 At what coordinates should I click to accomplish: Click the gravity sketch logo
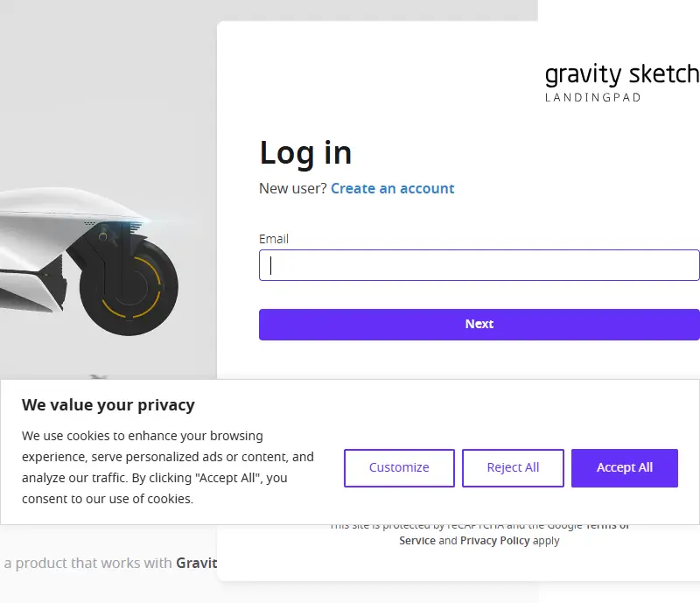[622, 74]
